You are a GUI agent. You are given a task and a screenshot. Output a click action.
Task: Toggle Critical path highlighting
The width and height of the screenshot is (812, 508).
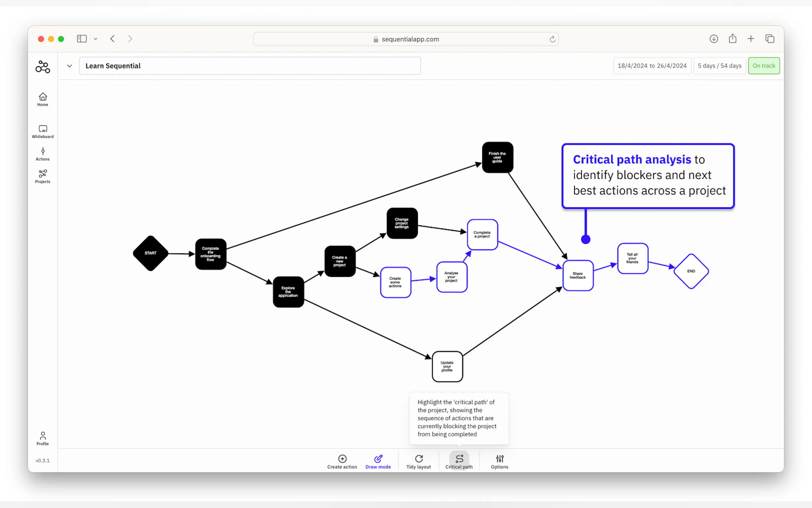[459, 462]
